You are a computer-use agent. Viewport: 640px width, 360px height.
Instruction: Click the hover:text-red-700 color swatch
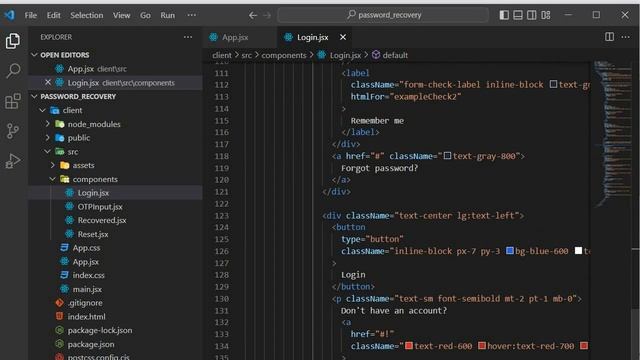point(482,346)
